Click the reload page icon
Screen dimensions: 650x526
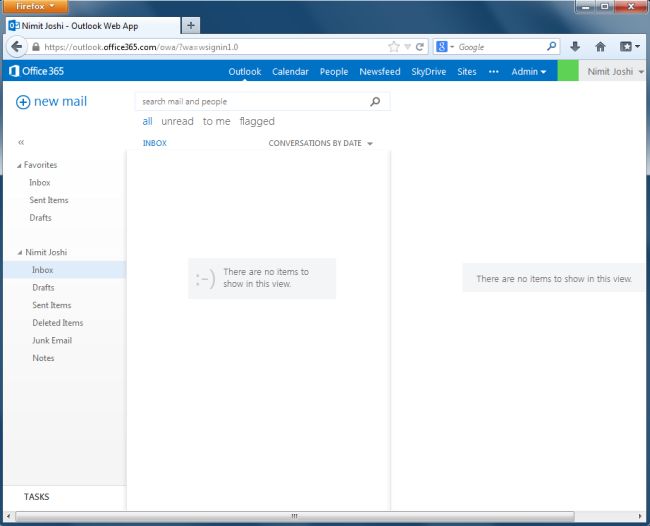(420, 47)
